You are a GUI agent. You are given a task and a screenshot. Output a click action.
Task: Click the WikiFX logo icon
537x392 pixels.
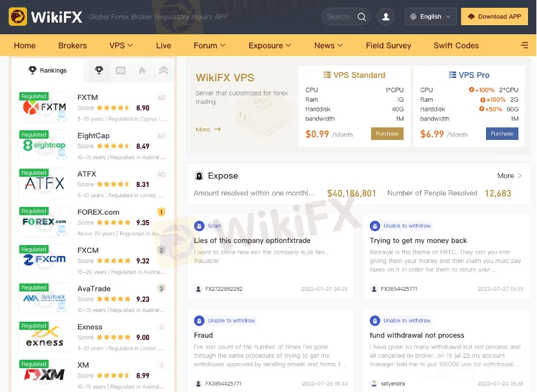click(x=18, y=16)
